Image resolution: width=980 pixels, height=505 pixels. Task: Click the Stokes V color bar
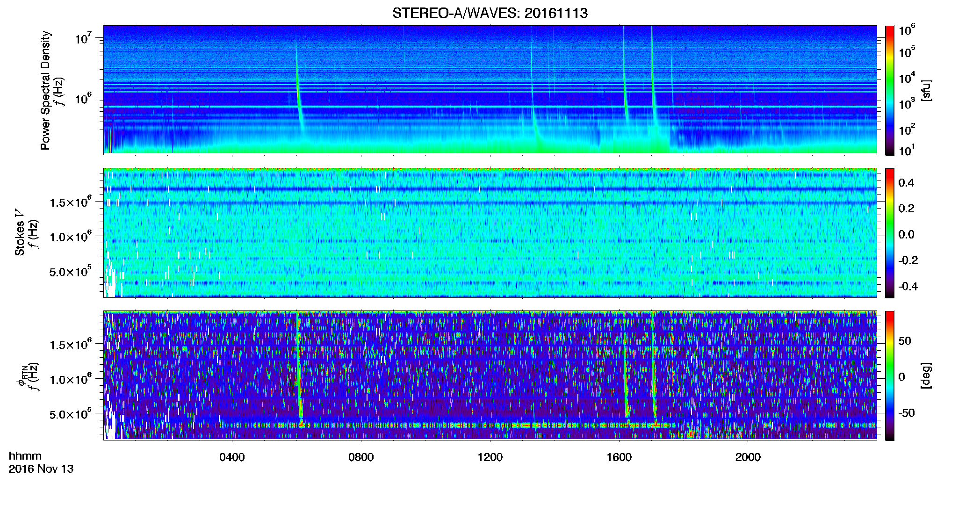pyautogui.click(x=889, y=232)
